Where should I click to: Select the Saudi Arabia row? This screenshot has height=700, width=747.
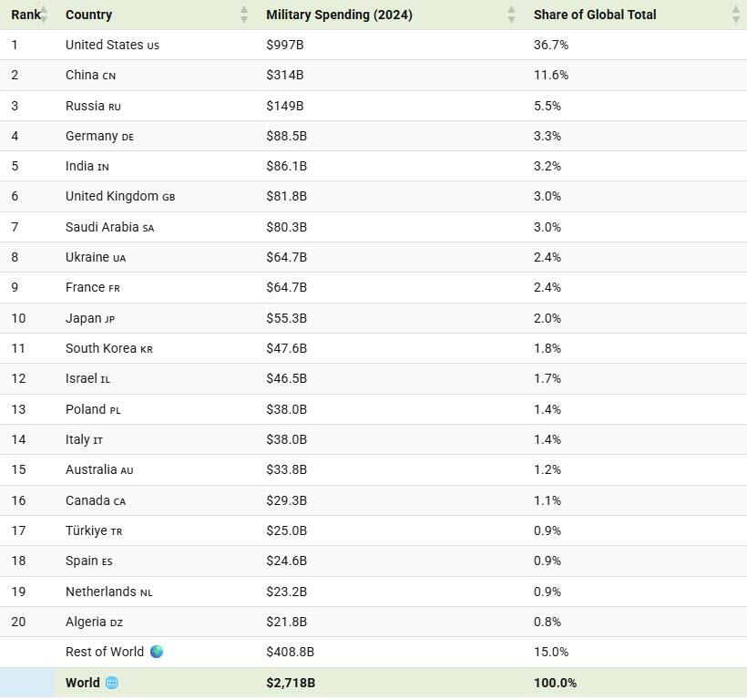pos(373,227)
